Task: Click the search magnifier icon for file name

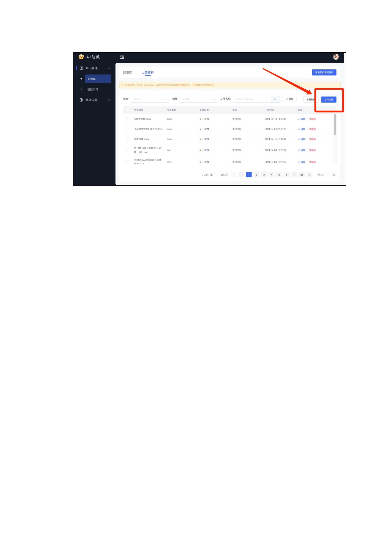Action: (x=275, y=99)
